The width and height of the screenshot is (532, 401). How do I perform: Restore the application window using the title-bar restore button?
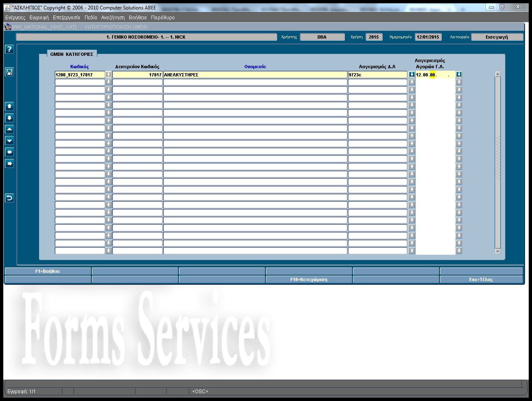502,7
